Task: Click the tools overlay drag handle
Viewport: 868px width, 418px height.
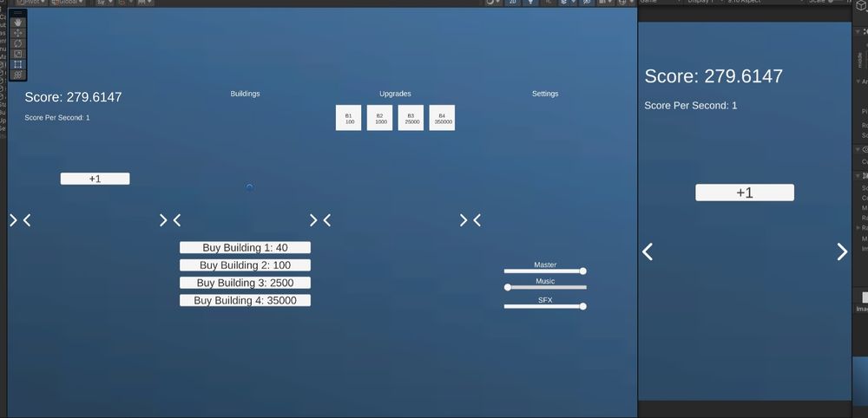Action: click(x=17, y=13)
